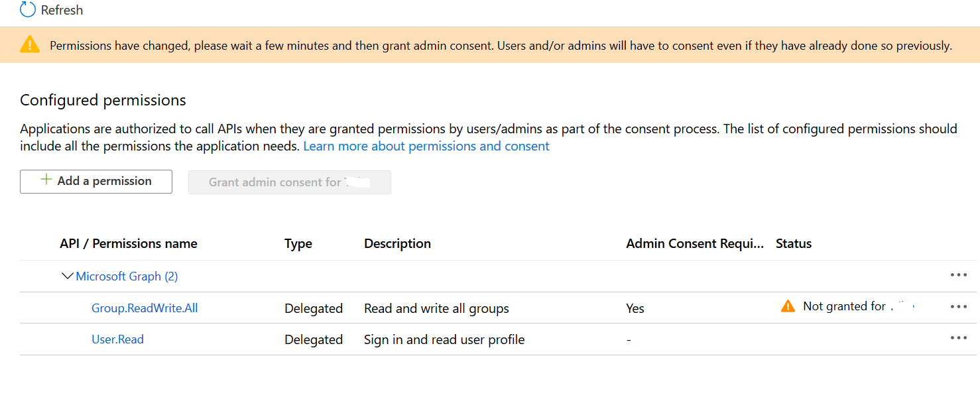Open the Microsoft Graph (2) API link
This screenshot has height=413, width=980.
coord(127,276)
